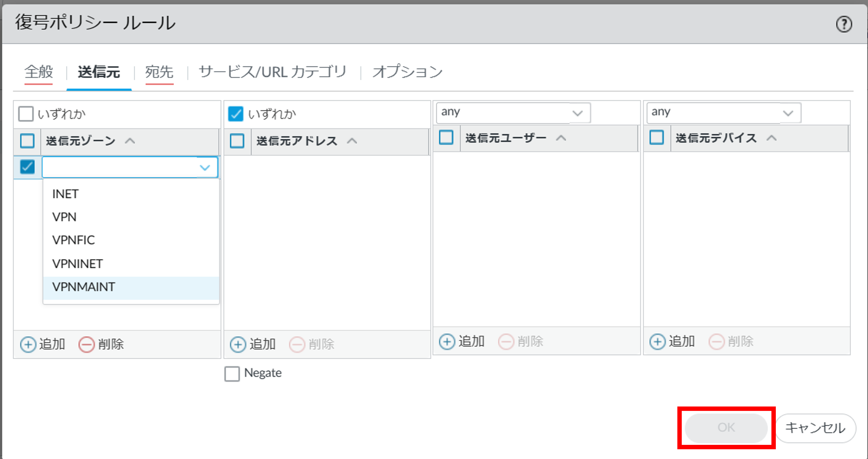Click add icon under source device list
Screen dimensions: 868x459
[658, 341]
